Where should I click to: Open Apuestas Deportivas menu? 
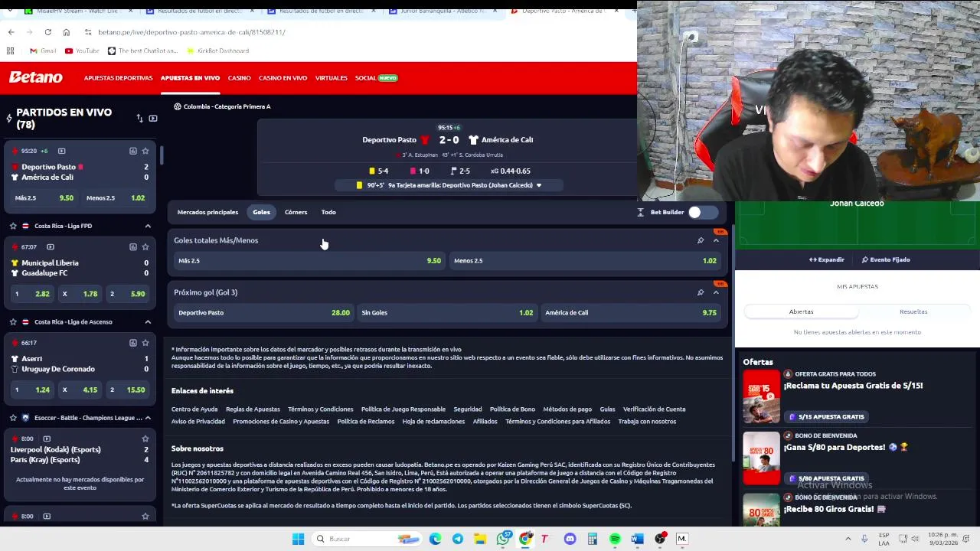click(118, 78)
